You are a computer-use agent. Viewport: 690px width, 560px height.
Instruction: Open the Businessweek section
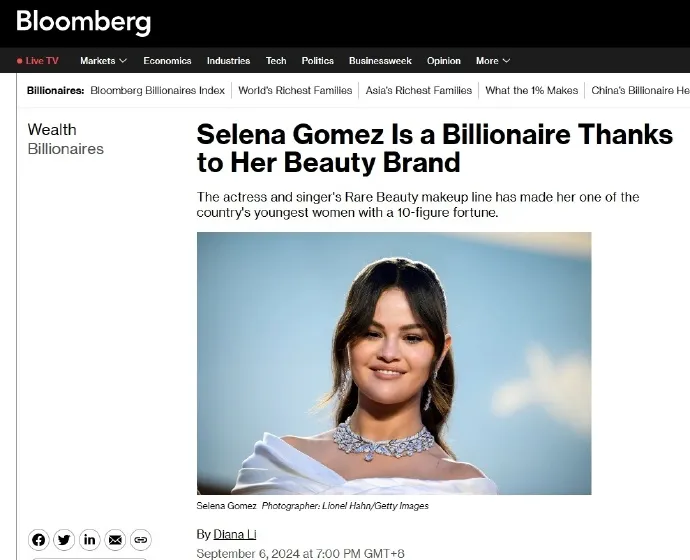(x=380, y=61)
